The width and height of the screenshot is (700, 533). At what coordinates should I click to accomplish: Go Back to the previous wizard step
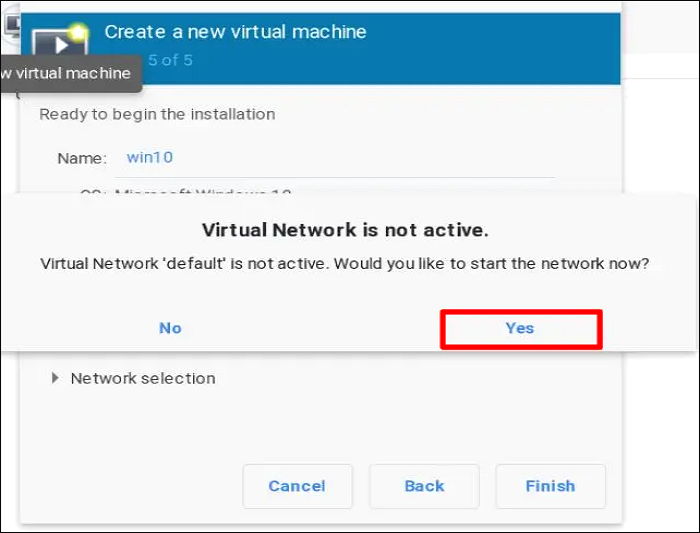tap(424, 486)
